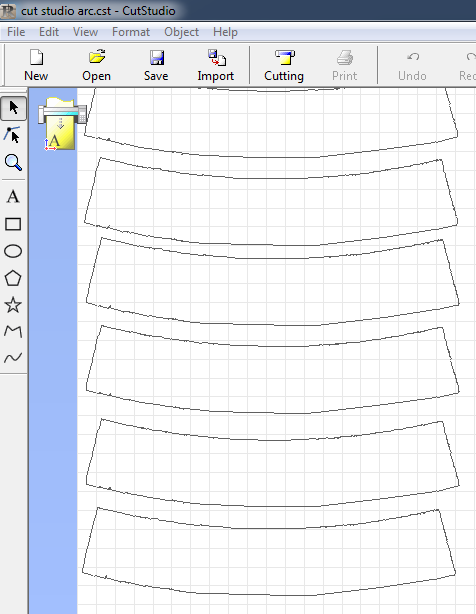The image size is (476, 614).
Task: Click the Import toolbar button
Action: (216, 65)
